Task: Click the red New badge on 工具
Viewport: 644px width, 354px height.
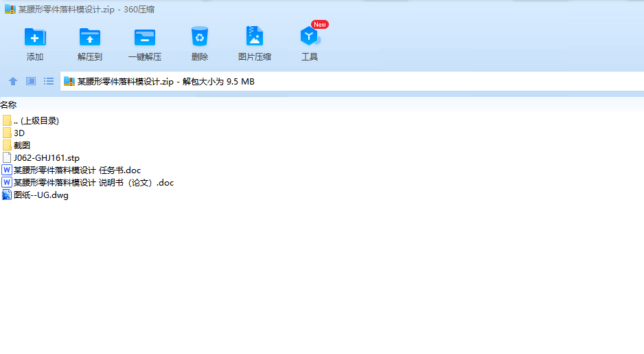Action: pyautogui.click(x=319, y=25)
